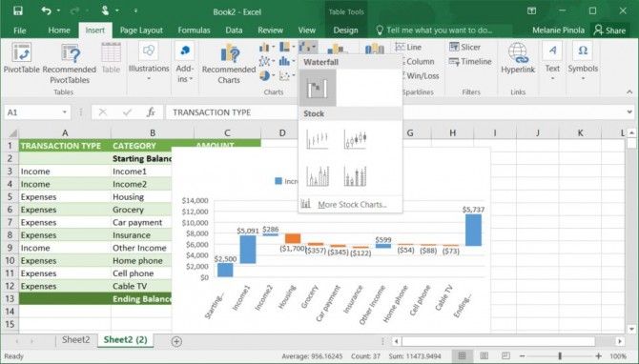The image size is (639, 364).
Task: Select the Sheet2 worksheet tab
Action: [75, 340]
